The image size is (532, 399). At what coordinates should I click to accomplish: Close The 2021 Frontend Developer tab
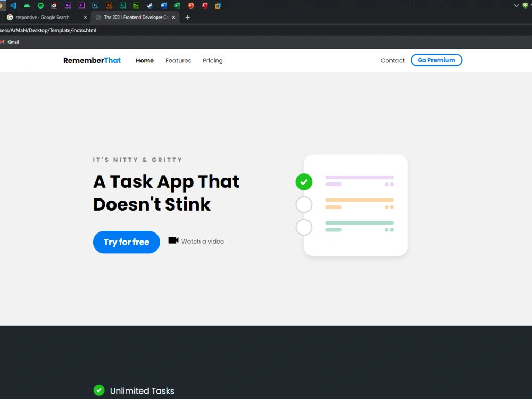click(174, 18)
